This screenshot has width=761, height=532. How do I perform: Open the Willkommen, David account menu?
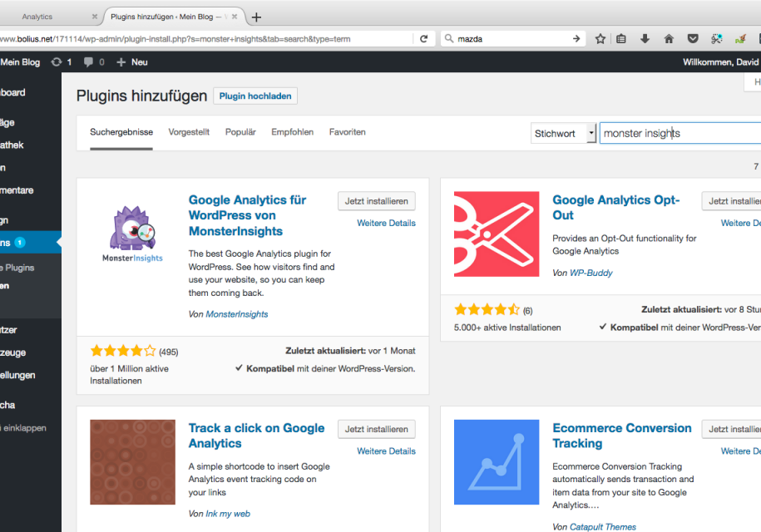coord(721,62)
